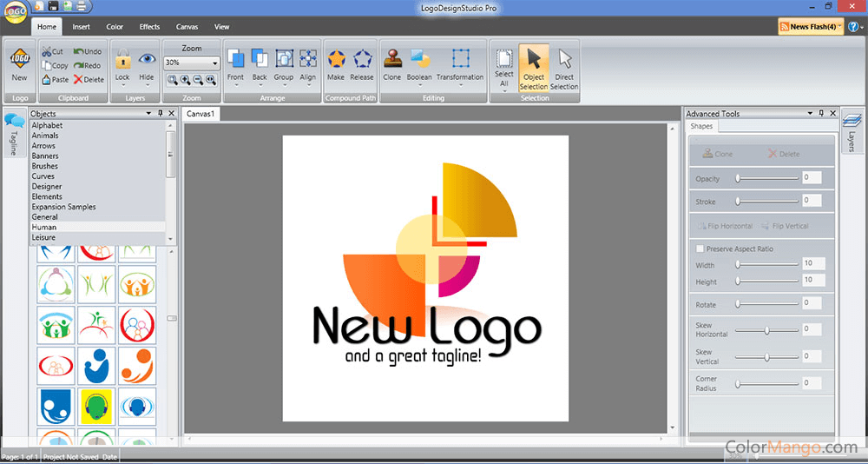Click the new document icon in quick access bar
The width and height of the screenshot is (868, 464).
[39, 7]
